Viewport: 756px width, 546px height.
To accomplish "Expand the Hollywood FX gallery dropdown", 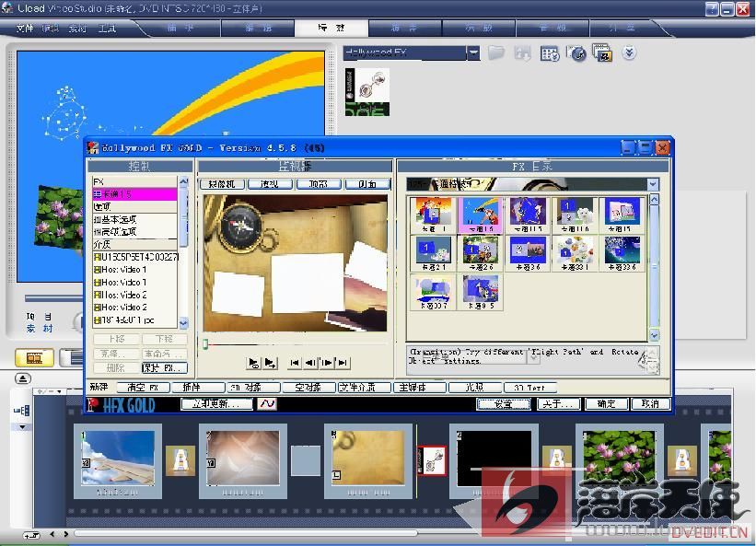I will click(473, 52).
